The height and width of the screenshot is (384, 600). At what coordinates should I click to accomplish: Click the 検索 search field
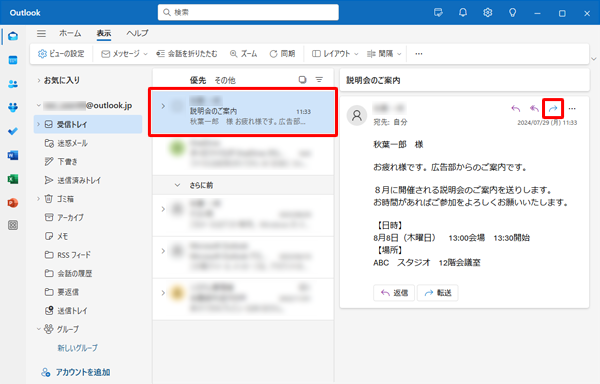[248, 12]
